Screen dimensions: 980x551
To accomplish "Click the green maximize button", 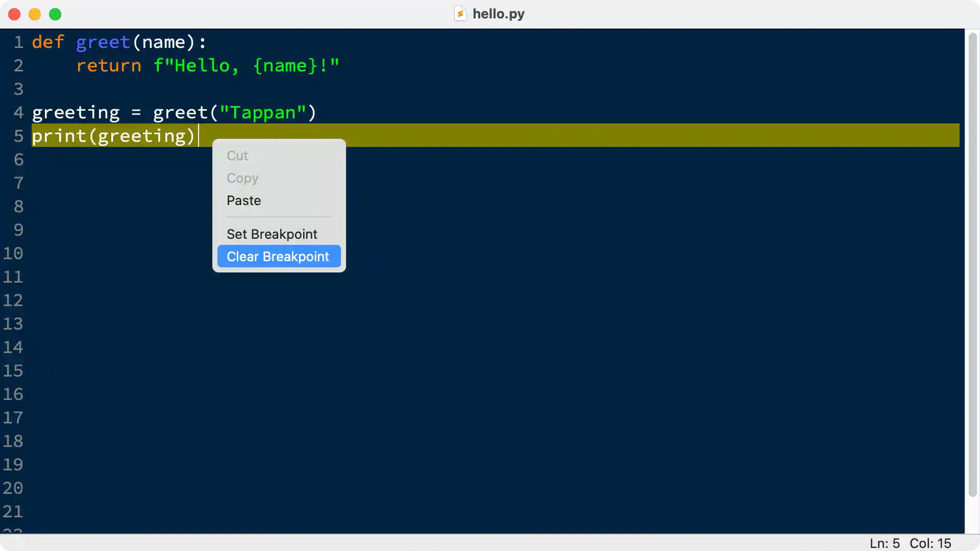I will [x=55, y=14].
